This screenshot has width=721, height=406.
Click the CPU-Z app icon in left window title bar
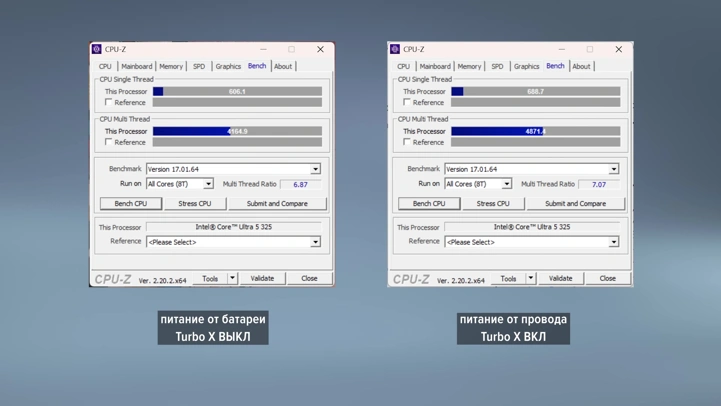pyautogui.click(x=97, y=49)
